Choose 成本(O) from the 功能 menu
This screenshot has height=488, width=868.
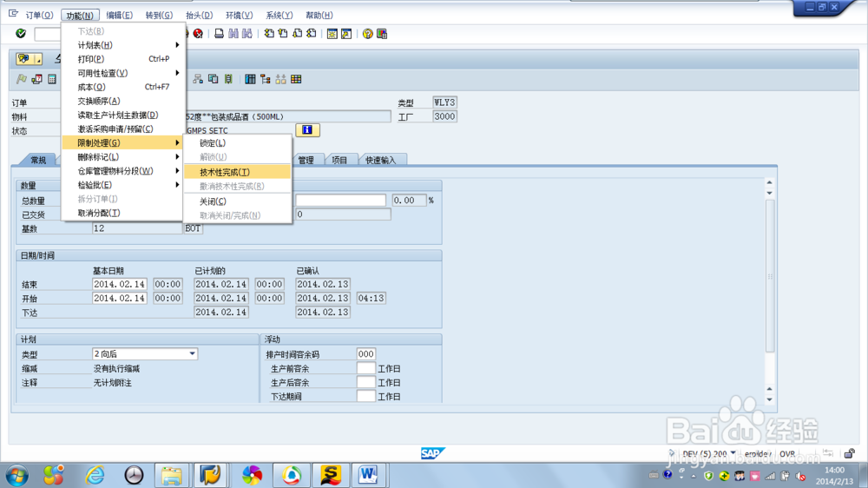click(123, 87)
